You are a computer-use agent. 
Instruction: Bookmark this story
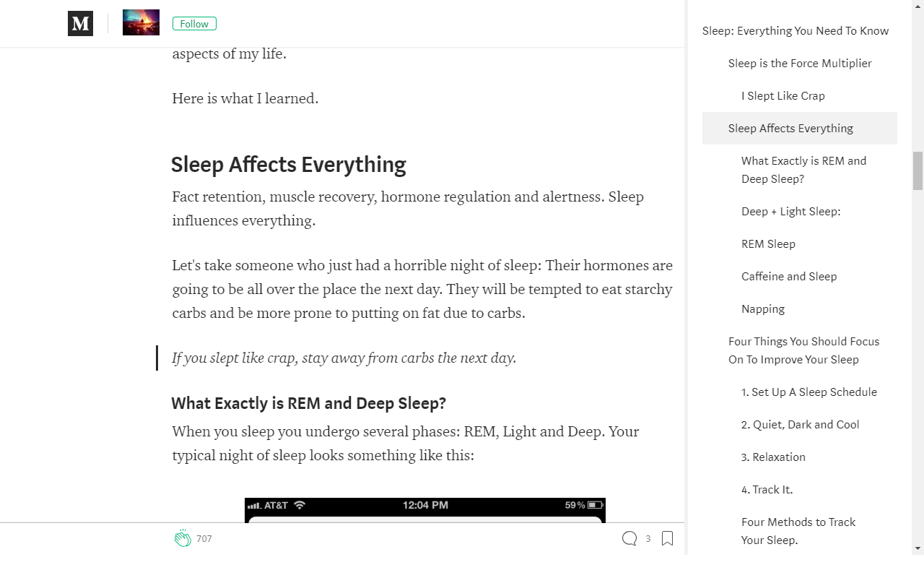point(668,538)
